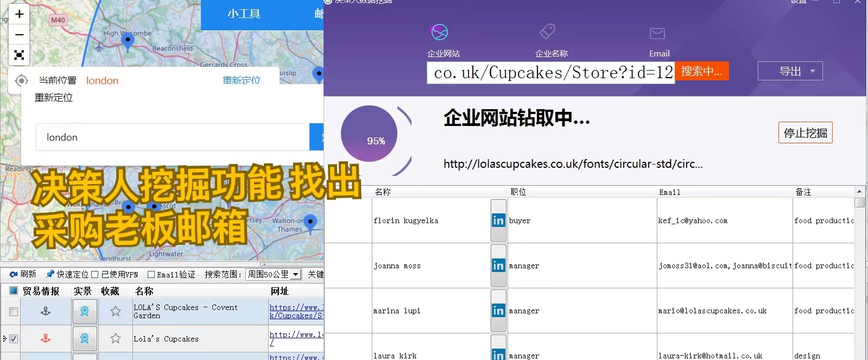Zoom in on the map
This screenshot has height=360, width=868.
point(20,14)
